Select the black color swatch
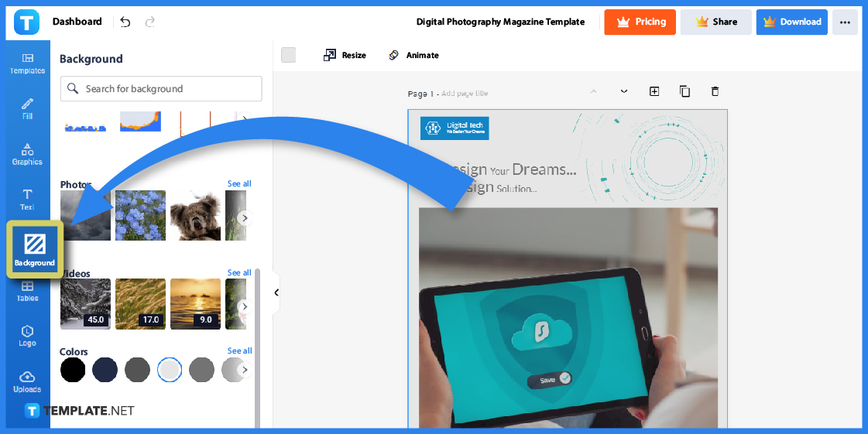This screenshot has height=434, width=868. pyautogui.click(x=73, y=370)
